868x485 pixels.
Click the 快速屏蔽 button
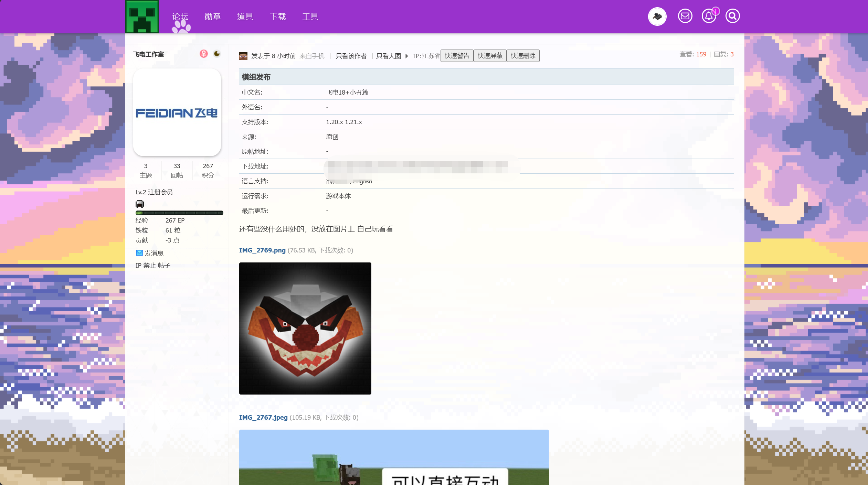pos(490,56)
